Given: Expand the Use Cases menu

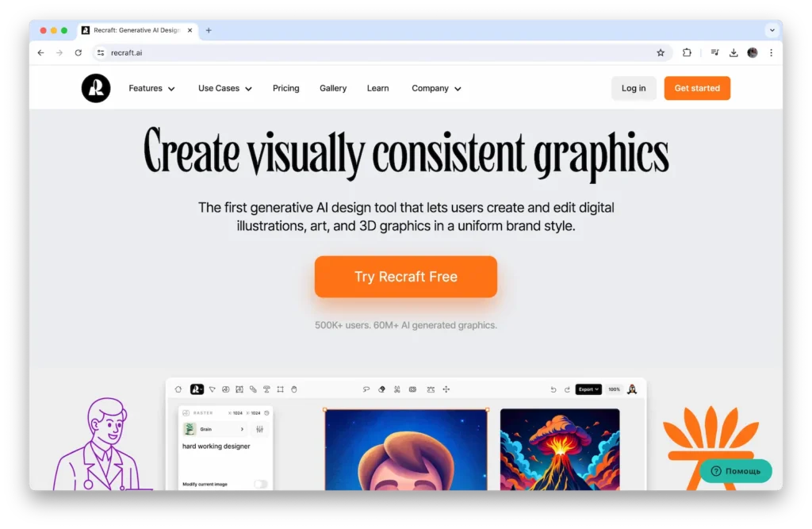Looking at the screenshot, I should pos(224,89).
